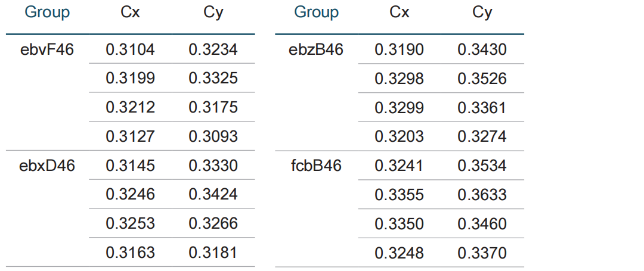Click the Cx value 0.3350
This screenshot has width=644, height=271.
tap(399, 224)
